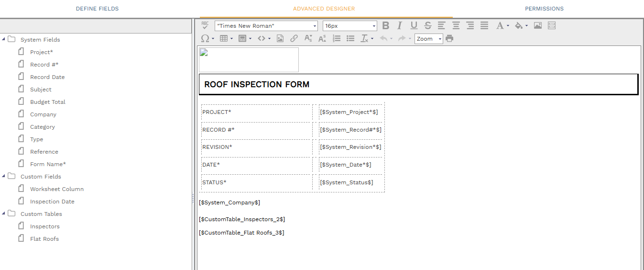This screenshot has width=644, height=270.
Task: Click the print icon
Action: pos(449,39)
